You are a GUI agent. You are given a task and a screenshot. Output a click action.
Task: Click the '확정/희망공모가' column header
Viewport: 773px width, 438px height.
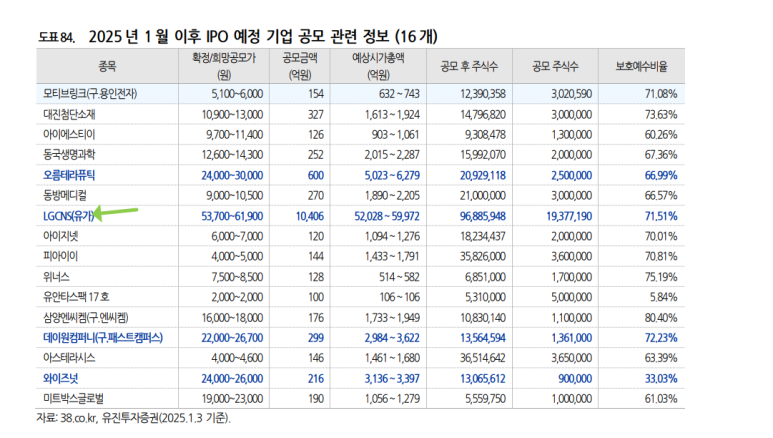click(x=224, y=58)
